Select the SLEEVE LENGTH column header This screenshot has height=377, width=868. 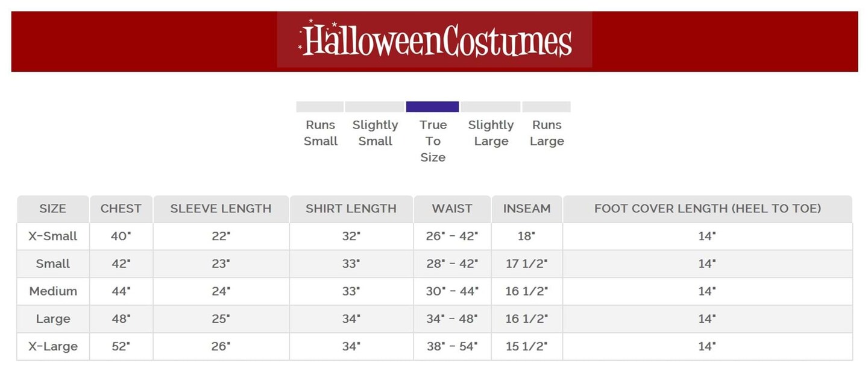tap(221, 209)
